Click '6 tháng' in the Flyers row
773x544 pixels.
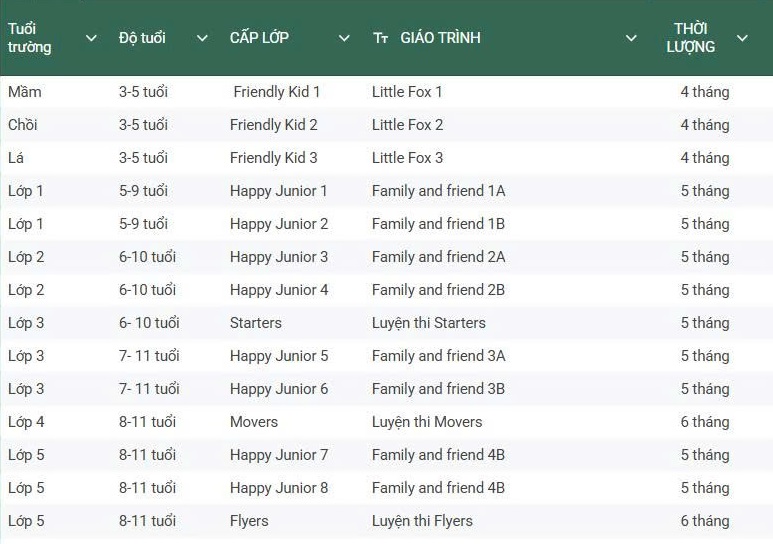(705, 521)
